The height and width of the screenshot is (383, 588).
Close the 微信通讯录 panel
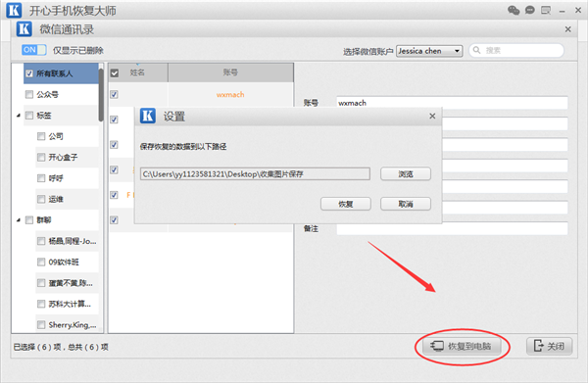click(x=568, y=29)
